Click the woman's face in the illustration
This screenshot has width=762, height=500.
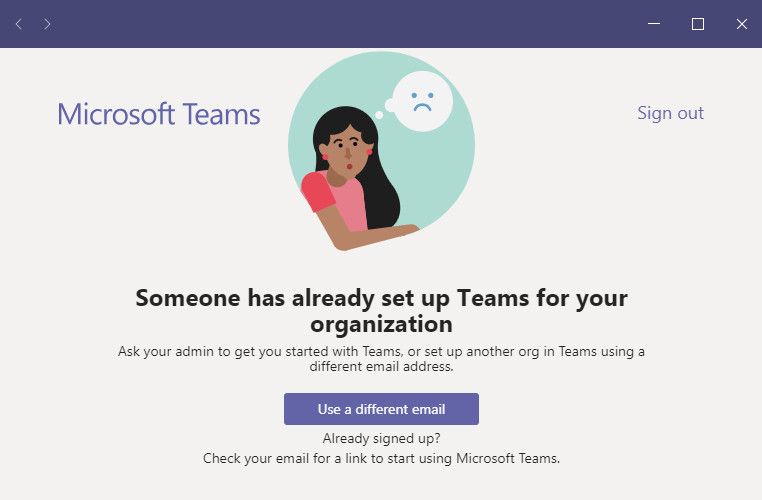[x=346, y=152]
